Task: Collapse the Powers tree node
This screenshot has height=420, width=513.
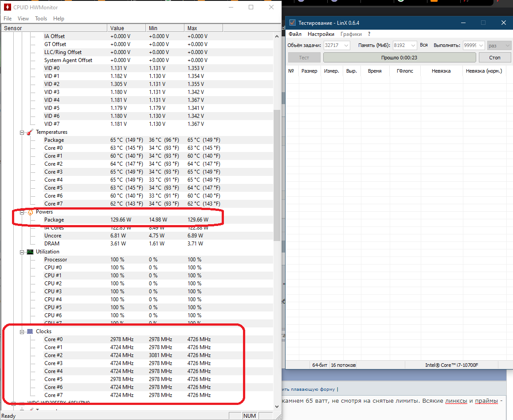Action: pos(22,212)
